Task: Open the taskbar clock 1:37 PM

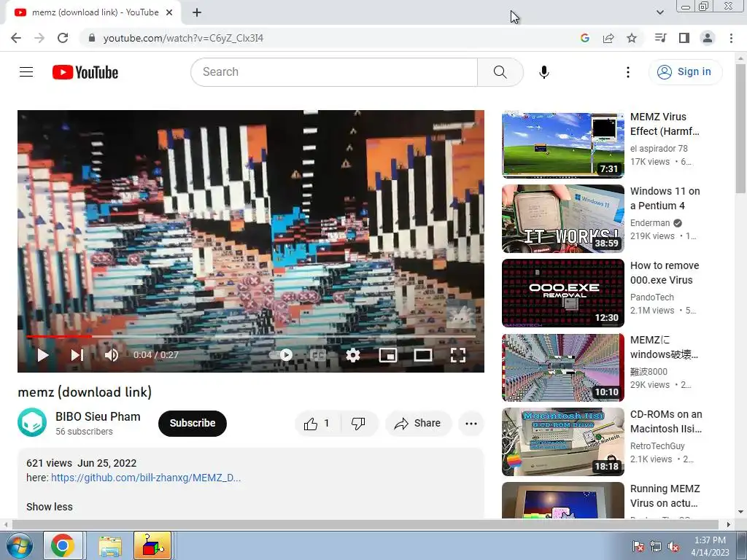Action: (x=710, y=546)
